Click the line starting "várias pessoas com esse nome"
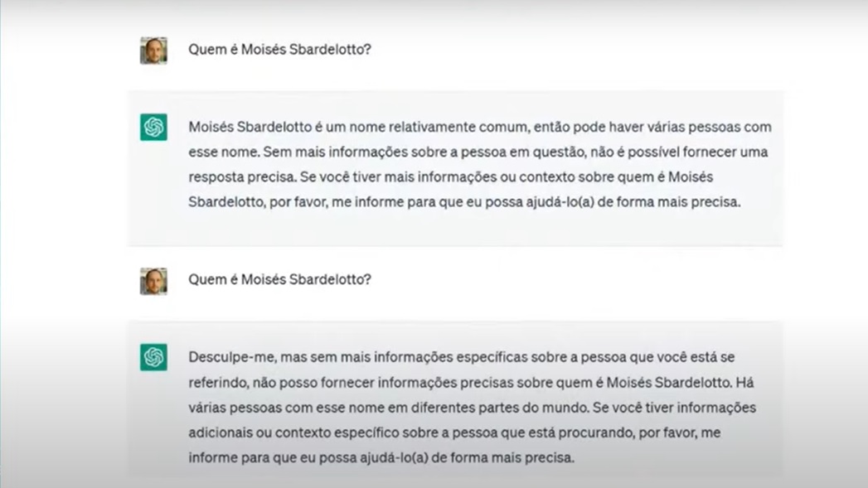Viewport: 868px width, 488px height. coord(473,408)
